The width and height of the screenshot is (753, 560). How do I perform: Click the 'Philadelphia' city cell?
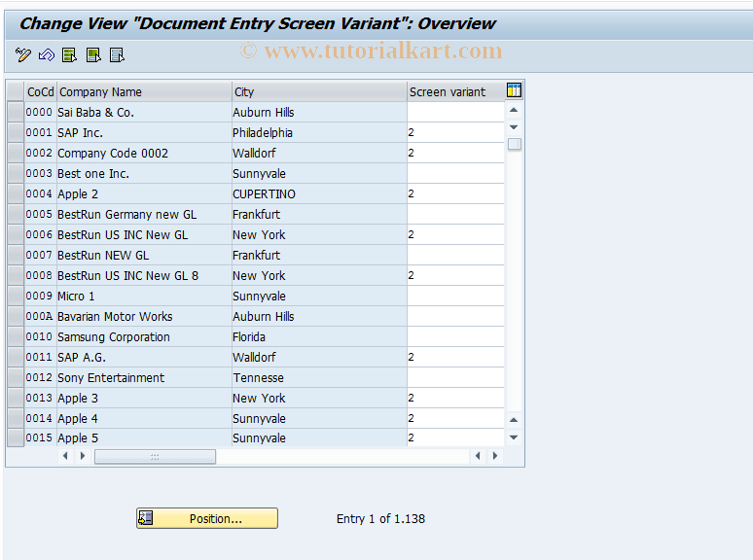click(x=319, y=132)
